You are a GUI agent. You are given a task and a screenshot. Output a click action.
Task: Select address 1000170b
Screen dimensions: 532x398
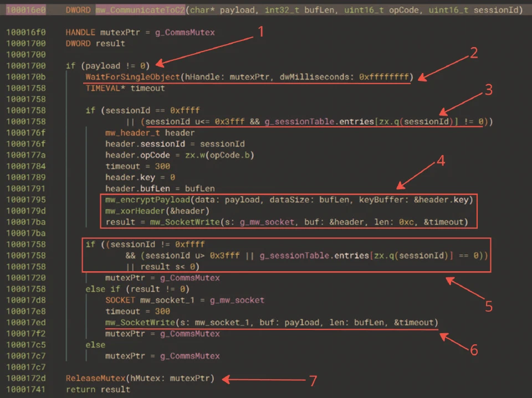coord(26,77)
